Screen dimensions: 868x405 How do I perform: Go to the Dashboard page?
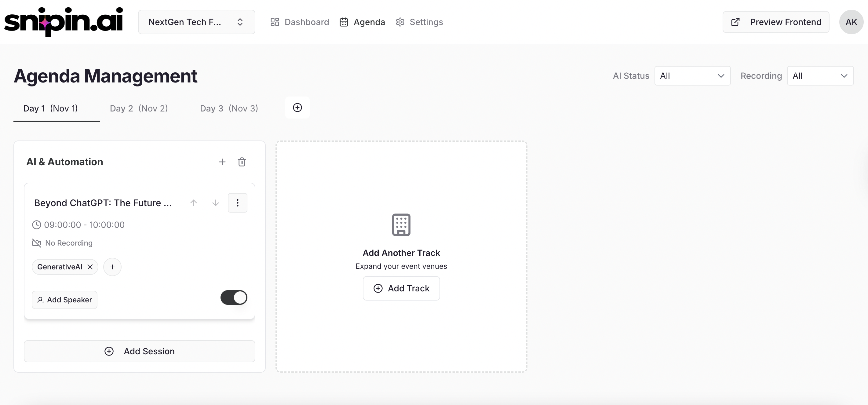point(300,22)
